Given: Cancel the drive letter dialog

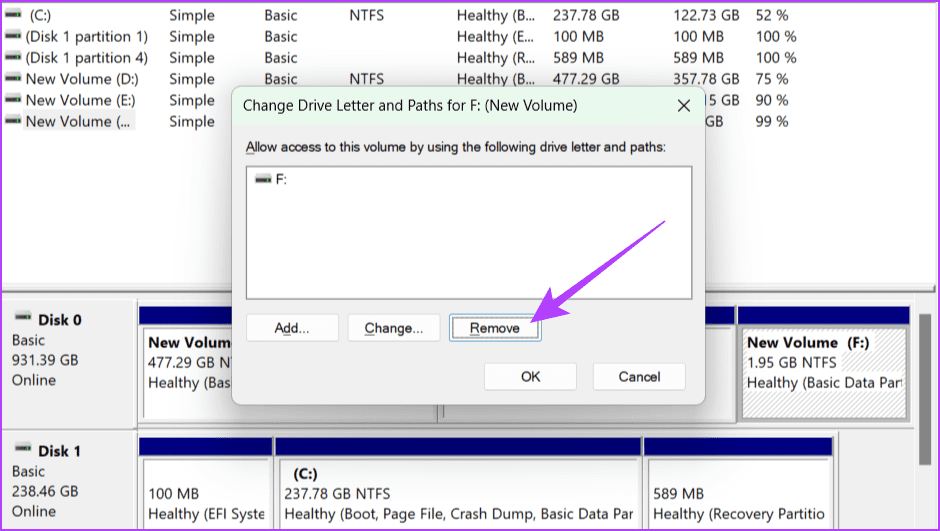Looking at the screenshot, I should click(639, 377).
